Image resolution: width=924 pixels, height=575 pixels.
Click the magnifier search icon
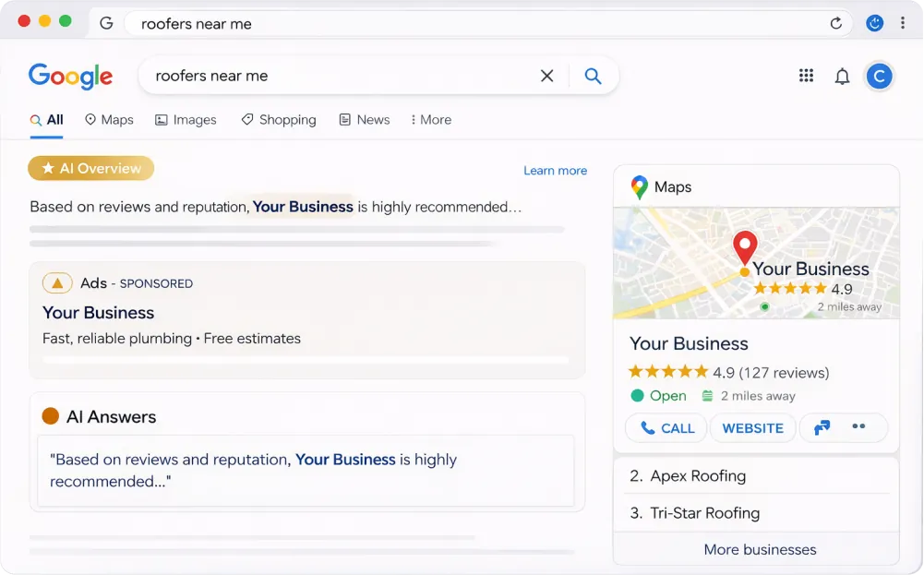point(593,76)
